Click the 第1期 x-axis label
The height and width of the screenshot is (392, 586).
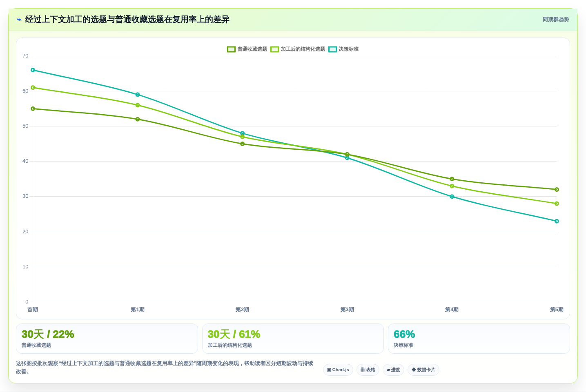click(x=138, y=310)
